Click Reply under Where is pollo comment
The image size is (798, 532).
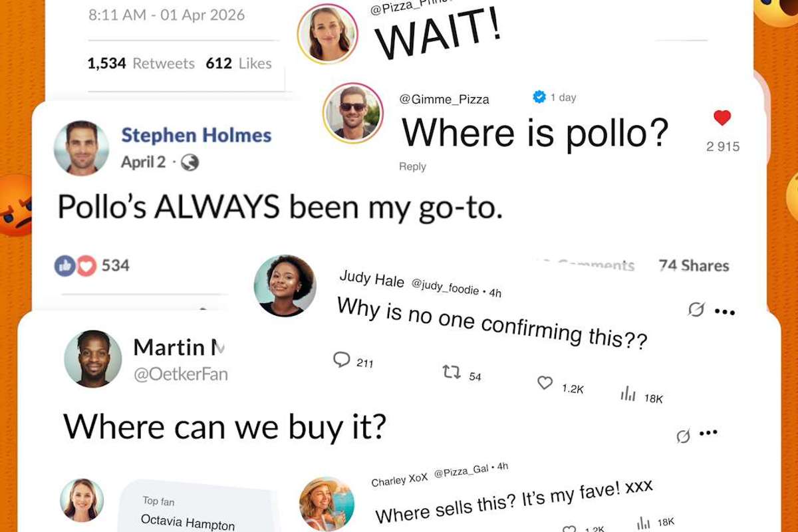pyautogui.click(x=412, y=167)
